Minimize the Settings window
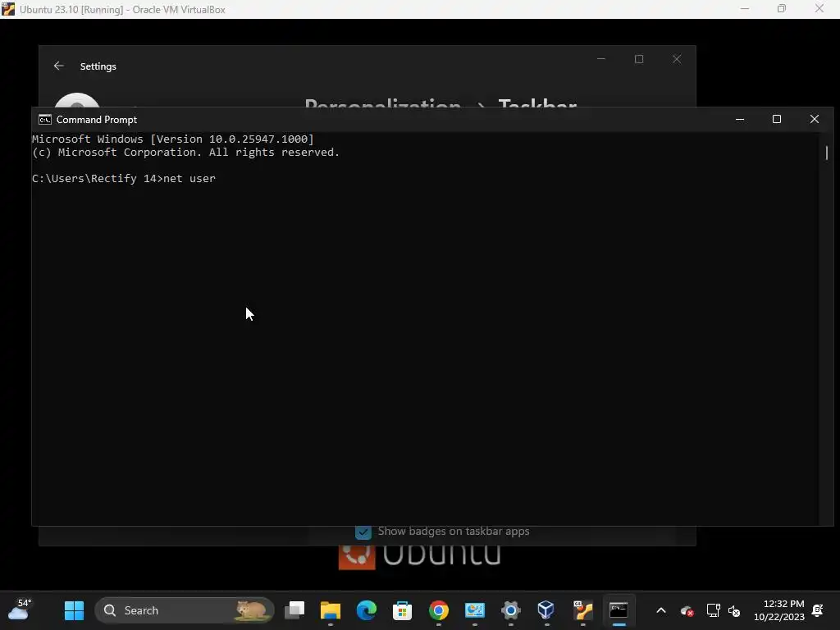Viewport: 840px width, 630px height. click(x=601, y=59)
